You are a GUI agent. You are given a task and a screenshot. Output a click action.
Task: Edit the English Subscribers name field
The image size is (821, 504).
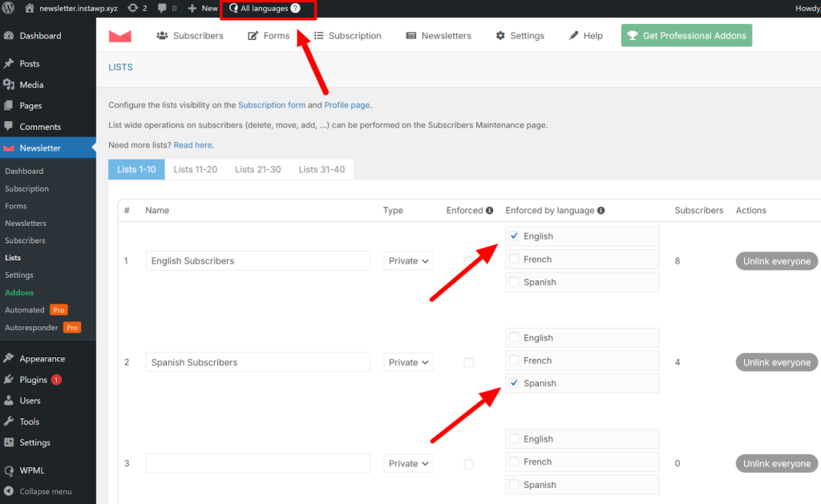[258, 260]
